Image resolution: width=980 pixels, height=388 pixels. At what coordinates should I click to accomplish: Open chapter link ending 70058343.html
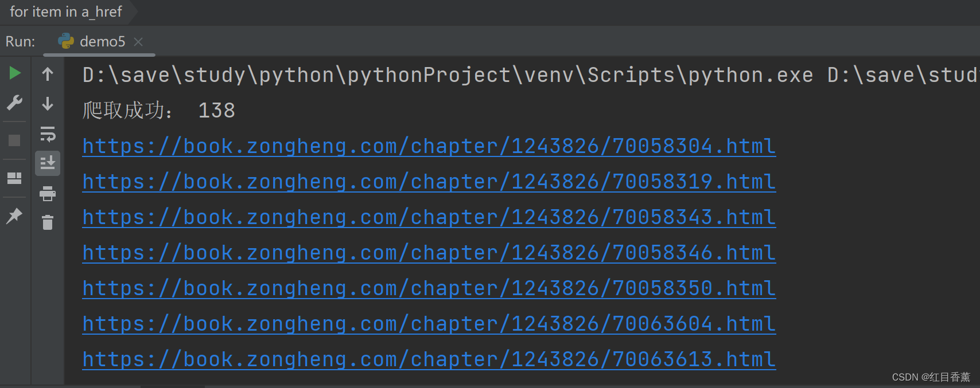pyautogui.click(x=429, y=217)
